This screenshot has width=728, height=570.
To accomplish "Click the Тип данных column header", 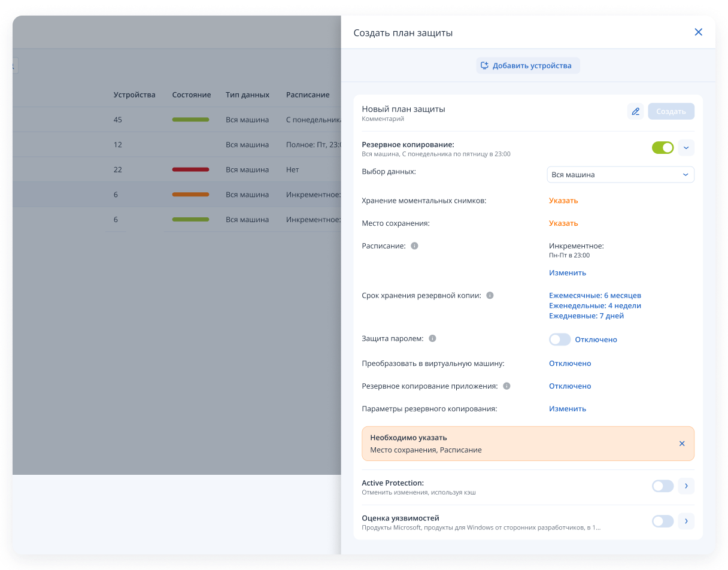I will [248, 95].
